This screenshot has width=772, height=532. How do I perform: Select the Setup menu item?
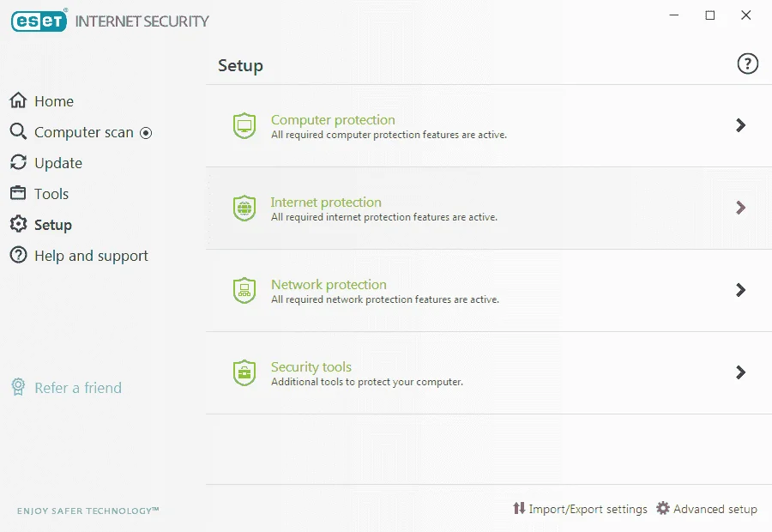pos(53,225)
